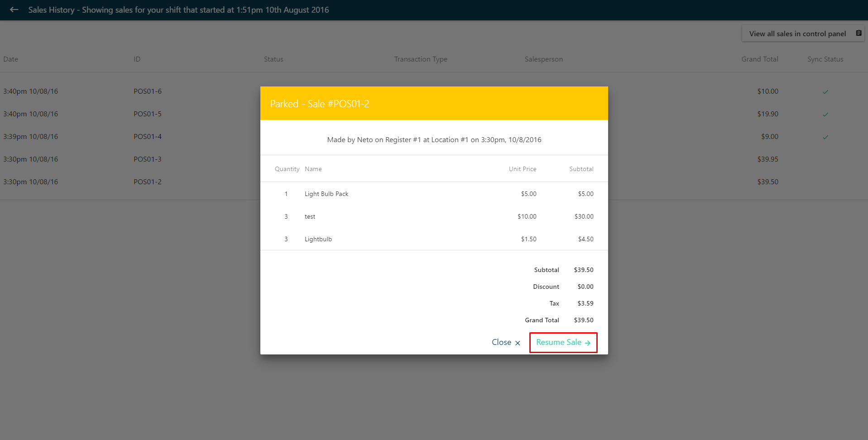Select sale row POS01-4
Image resolution: width=868 pixels, height=440 pixels.
pyautogui.click(x=434, y=137)
